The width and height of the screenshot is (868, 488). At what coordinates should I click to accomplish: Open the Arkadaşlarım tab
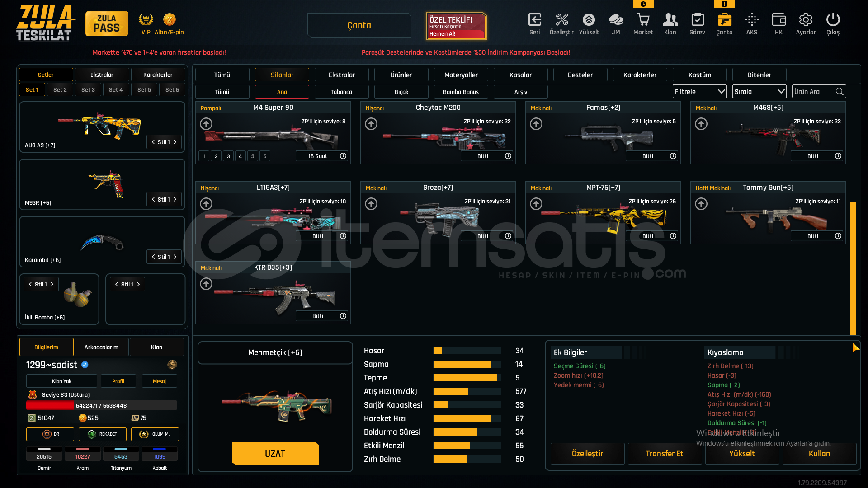[x=101, y=347]
